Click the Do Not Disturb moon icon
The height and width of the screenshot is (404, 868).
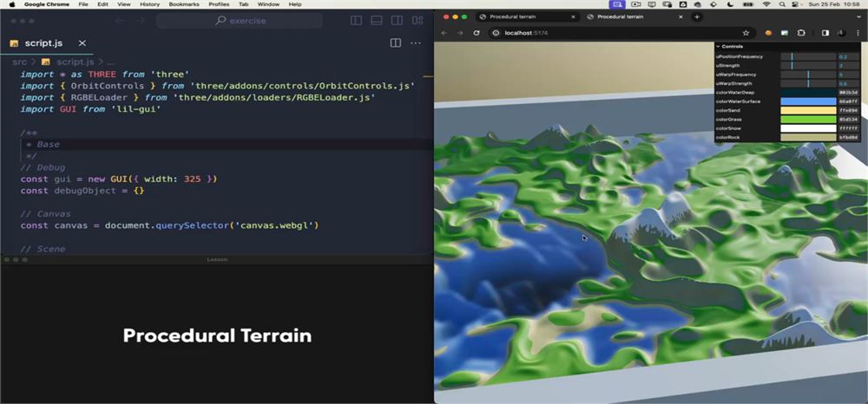[730, 3]
